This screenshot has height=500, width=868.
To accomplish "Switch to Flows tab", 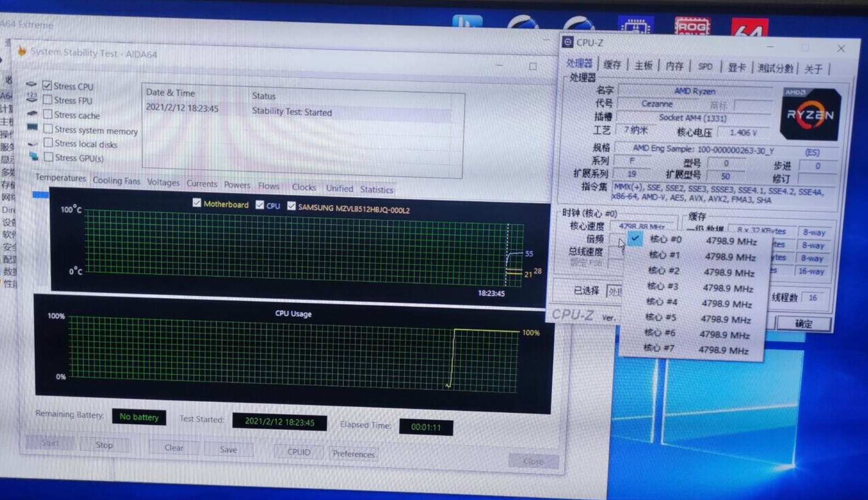I will click(269, 186).
